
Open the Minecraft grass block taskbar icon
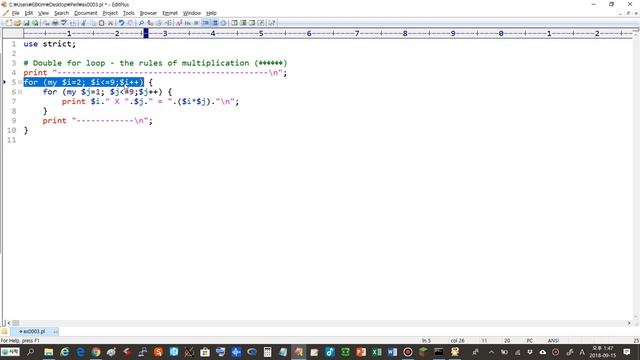(423, 352)
